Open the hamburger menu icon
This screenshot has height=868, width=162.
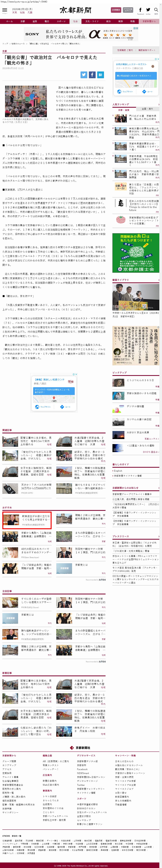pos(5,10)
